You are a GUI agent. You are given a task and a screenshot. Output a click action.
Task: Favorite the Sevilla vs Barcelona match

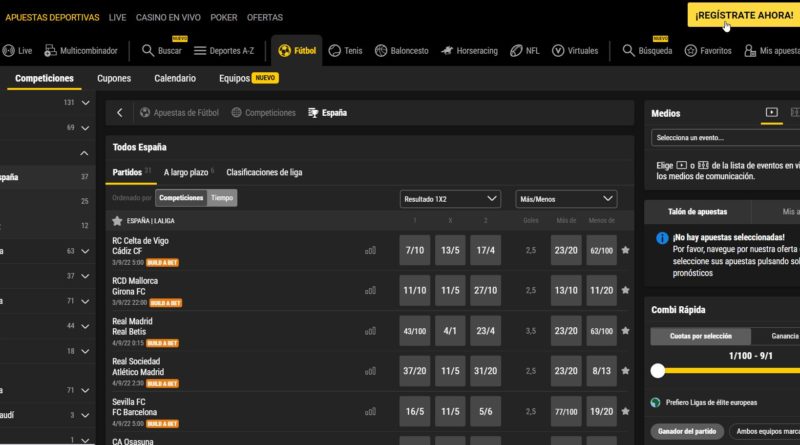[x=626, y=411]
